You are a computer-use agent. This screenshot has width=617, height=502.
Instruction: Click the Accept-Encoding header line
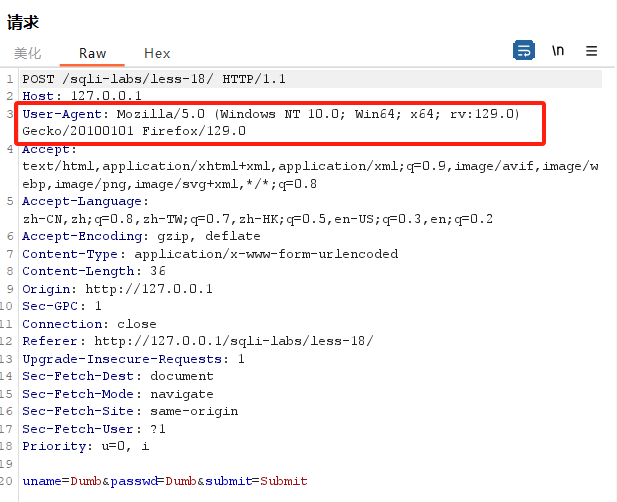point(141,236)
